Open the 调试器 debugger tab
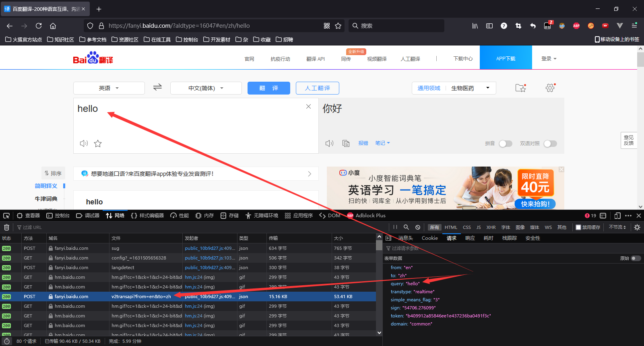The height and width of the screenshot is (346, 644). pos(88,216)
